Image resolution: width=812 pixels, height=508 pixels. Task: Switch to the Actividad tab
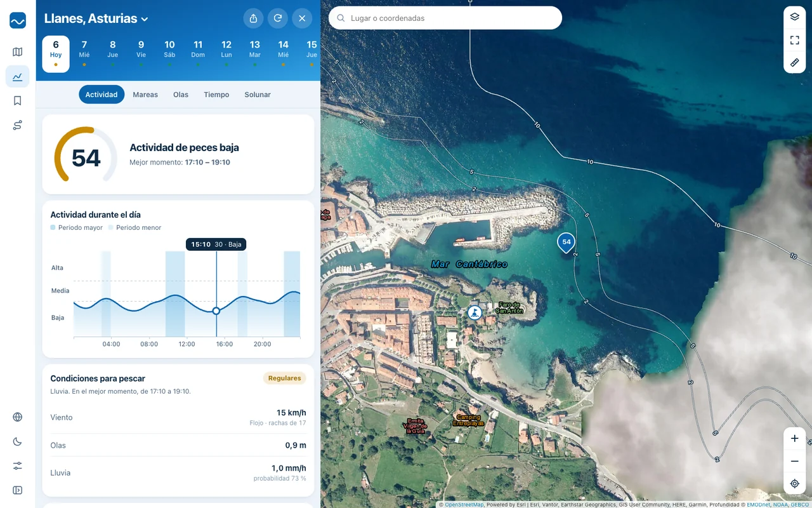click(101, 95)
